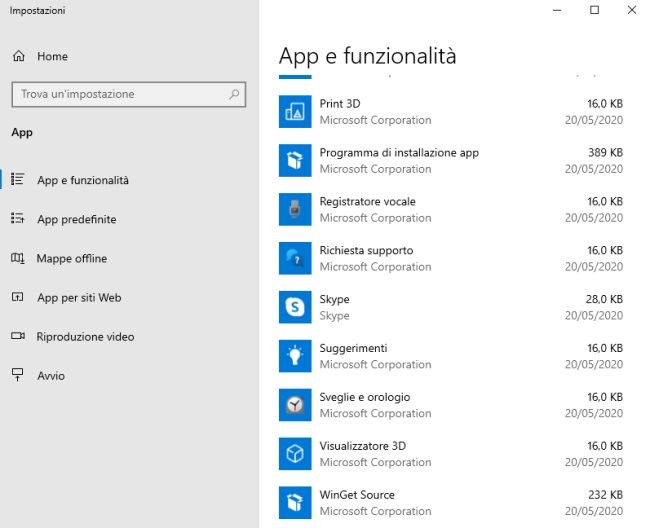Screen dimensions: 650x528
Task: Click the Suggerimenti lightbulb icon
Action: [x=295, y=356]
